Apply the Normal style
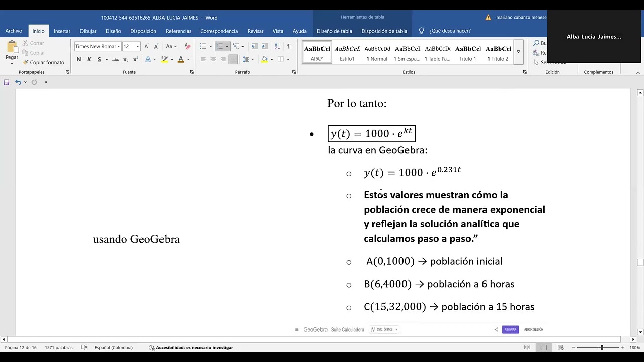The width and height of the screenshot is (644, 362). point(377,52)
